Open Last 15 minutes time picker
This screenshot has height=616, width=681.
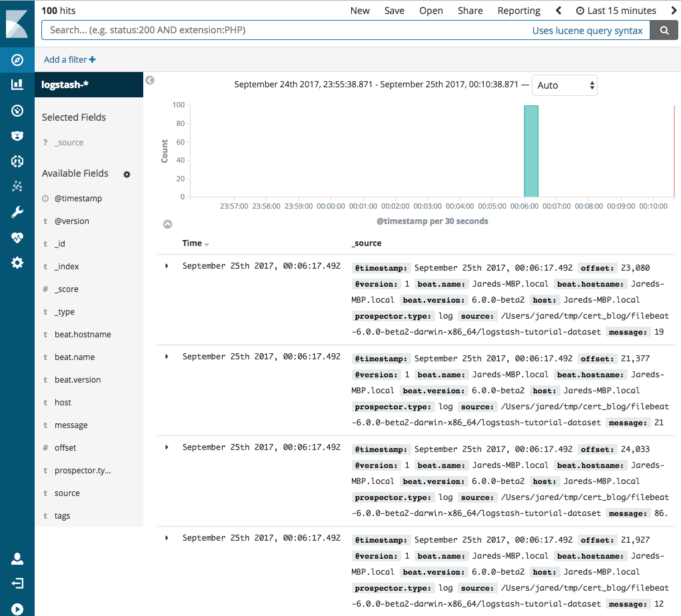point(616,11)
